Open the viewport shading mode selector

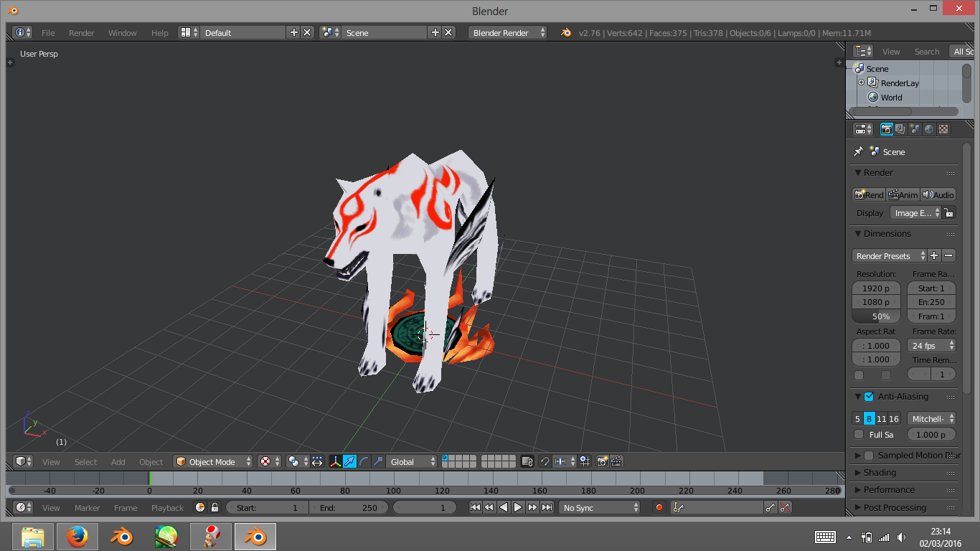269,461
